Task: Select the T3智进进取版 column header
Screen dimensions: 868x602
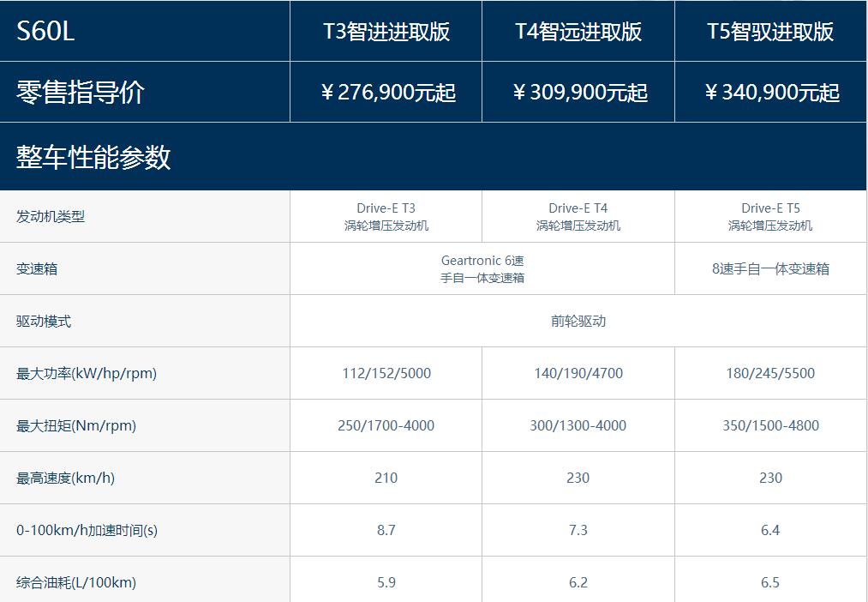Action: pos(386,31)
